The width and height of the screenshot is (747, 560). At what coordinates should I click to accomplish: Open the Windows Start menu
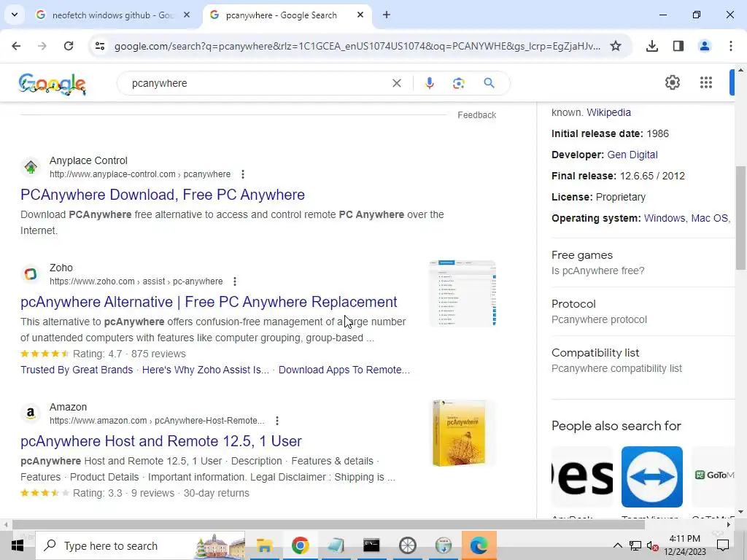click(18, 545)
